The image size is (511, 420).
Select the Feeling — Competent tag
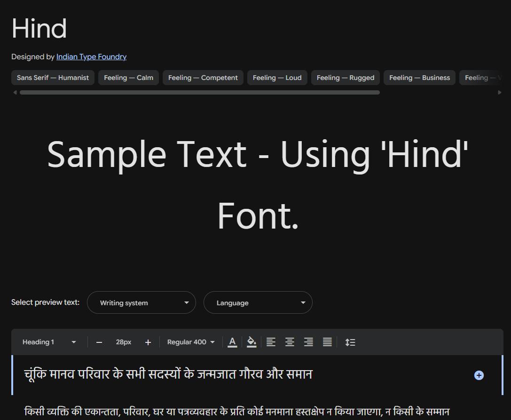point(203,78)
